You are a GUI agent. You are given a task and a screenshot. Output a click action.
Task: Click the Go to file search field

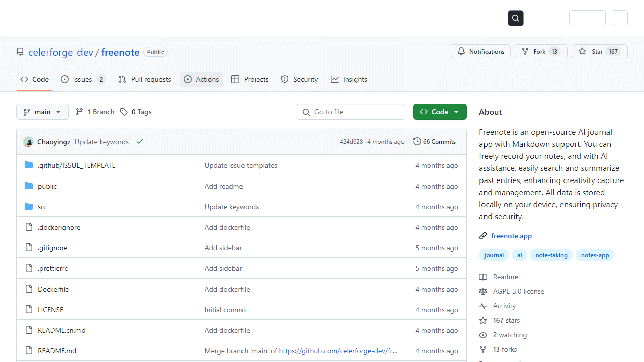coord(350,112)
